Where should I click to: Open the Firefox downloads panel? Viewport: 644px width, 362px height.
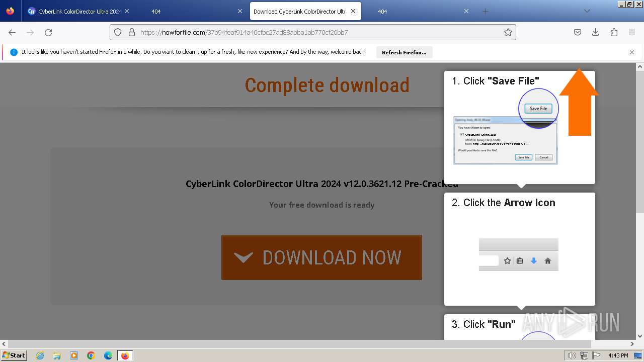click(596, 32)
